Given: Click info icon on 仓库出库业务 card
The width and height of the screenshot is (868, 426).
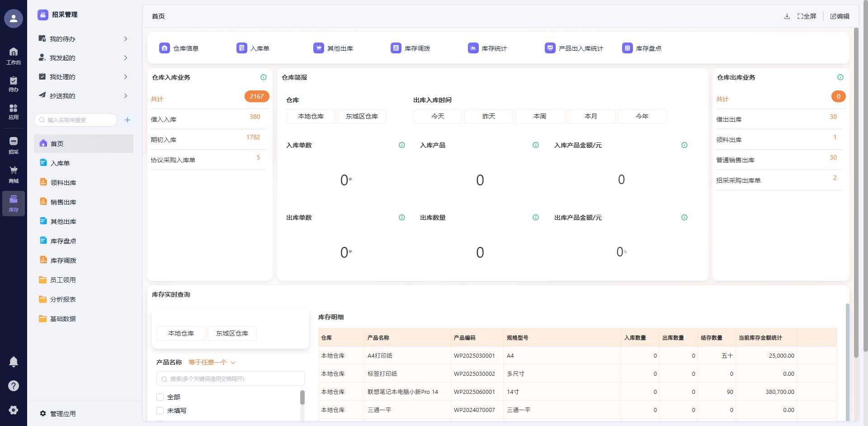Looking at the screenshot, I should click(840, 77).
